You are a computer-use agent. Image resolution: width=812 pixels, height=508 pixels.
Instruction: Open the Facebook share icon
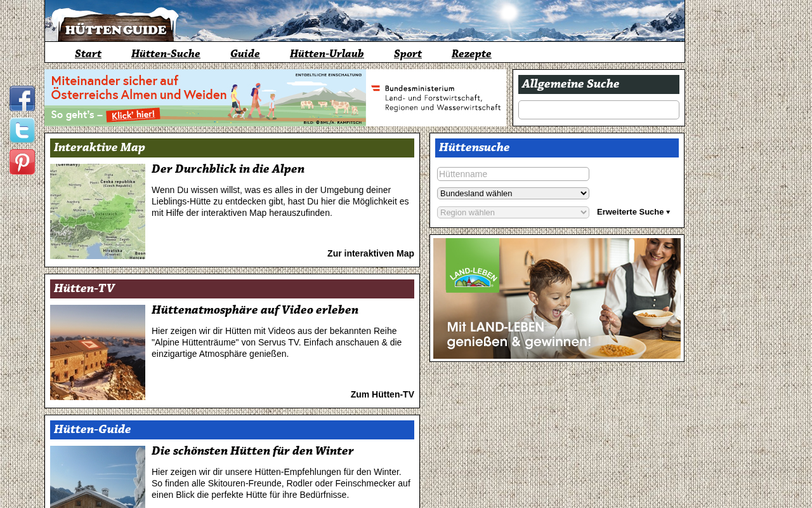[x=22, y=99]
